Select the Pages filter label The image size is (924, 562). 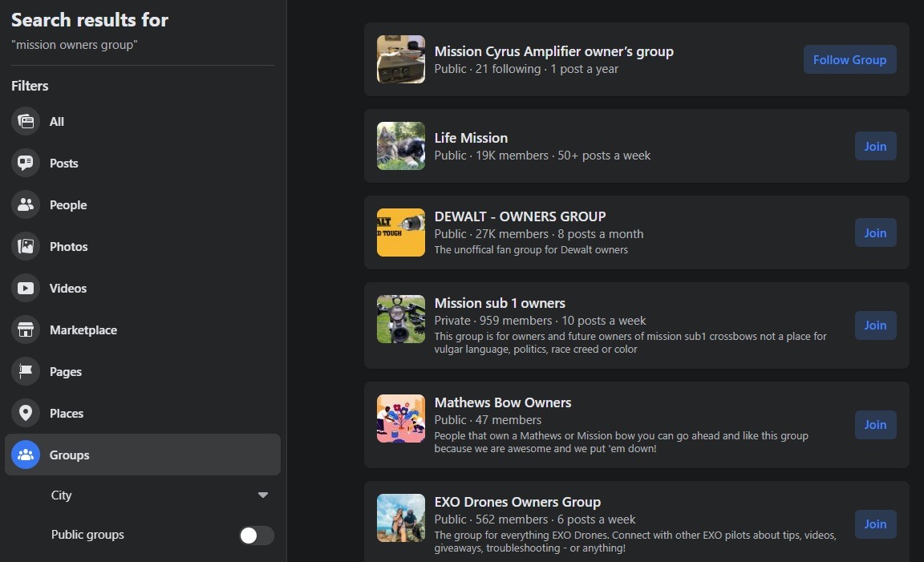tap(66, 372)
